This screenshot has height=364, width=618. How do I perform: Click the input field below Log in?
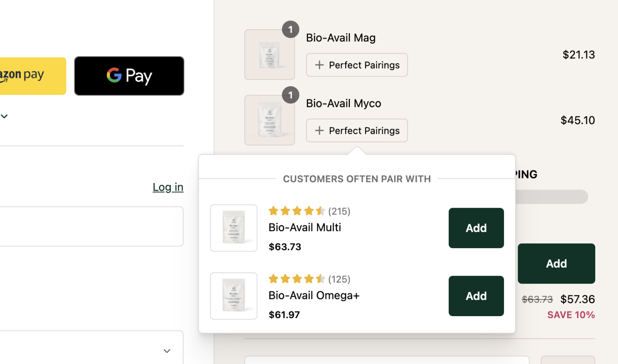click(91, 226)
